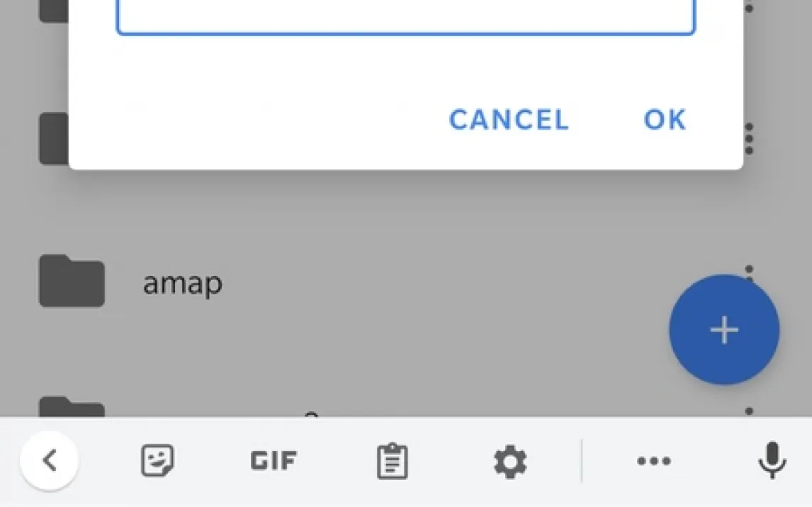The width and height of the screenshot is (812, 507).
Task: Open the overflow menu beside the OK button
Action: coord(750,139)
